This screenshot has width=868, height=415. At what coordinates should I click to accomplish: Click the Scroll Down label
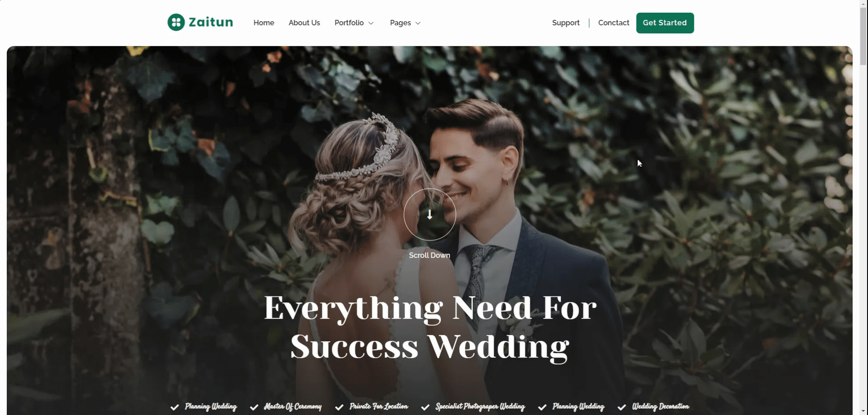tap(429, 255)
